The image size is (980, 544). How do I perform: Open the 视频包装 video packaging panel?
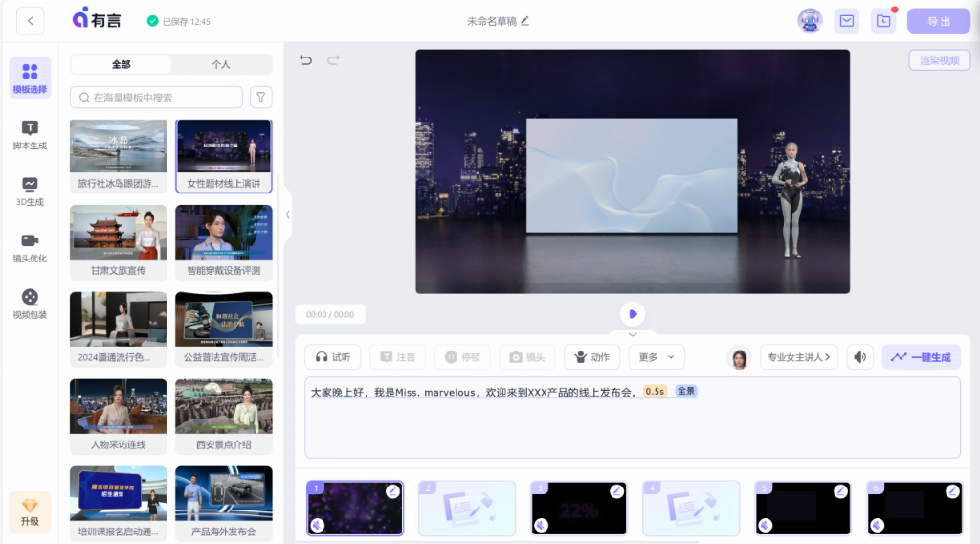point(30,304)
